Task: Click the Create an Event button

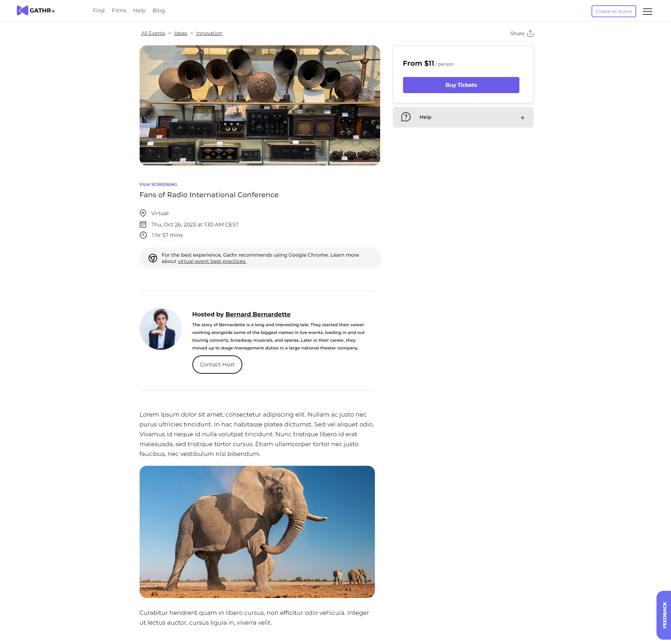Action: tap(614, 11)
